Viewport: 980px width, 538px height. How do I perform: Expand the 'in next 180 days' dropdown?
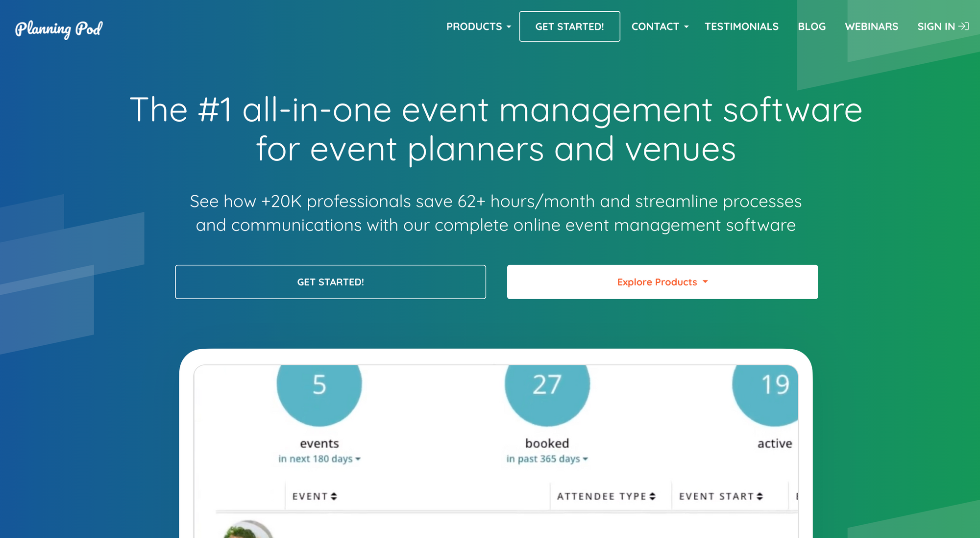tap(319, 459)
